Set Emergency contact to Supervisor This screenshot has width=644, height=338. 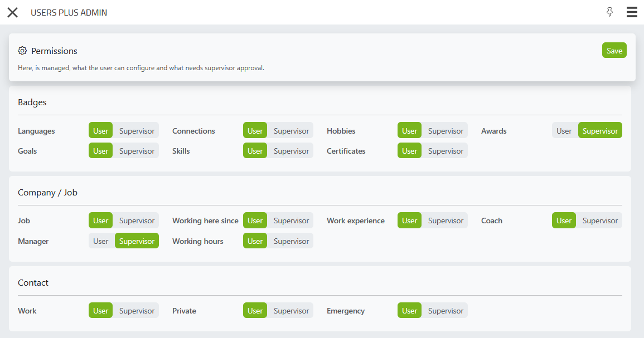pos(446,311)
